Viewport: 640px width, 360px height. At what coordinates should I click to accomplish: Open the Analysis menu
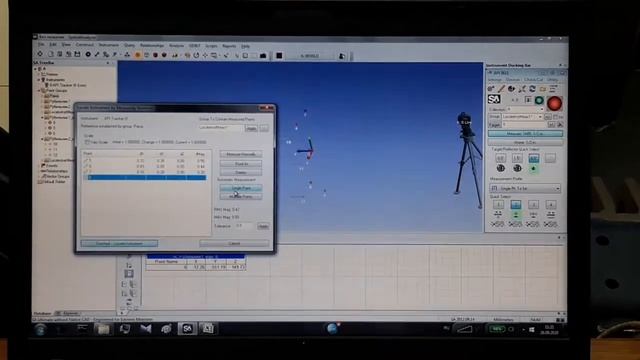[x=176, y=45]
